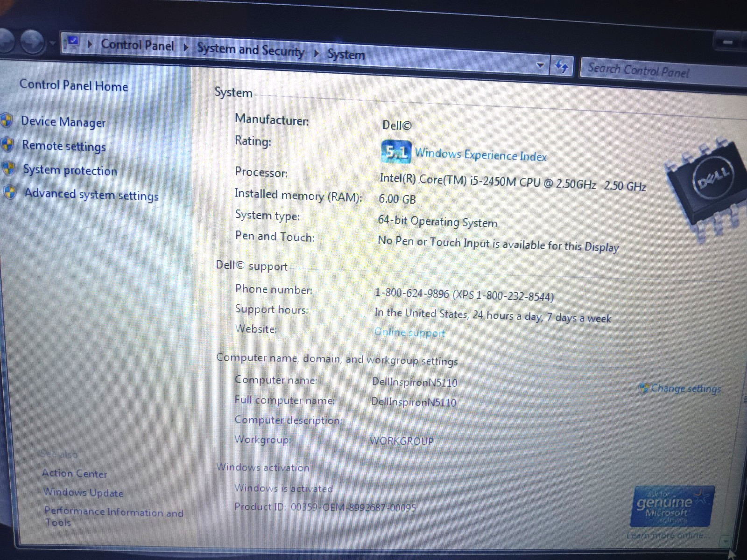
Task: Select the System breadcrumb
Action: pyautogui.click(x=346, y=54)
